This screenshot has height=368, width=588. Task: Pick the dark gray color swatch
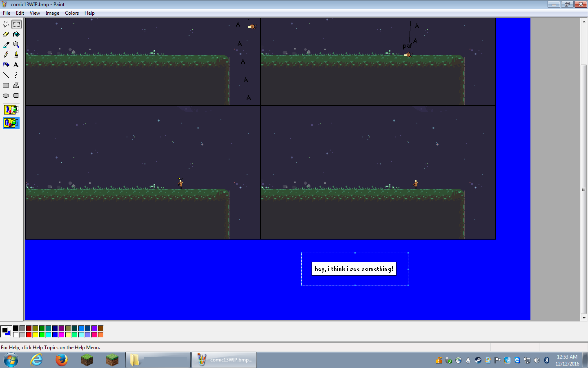22,328
